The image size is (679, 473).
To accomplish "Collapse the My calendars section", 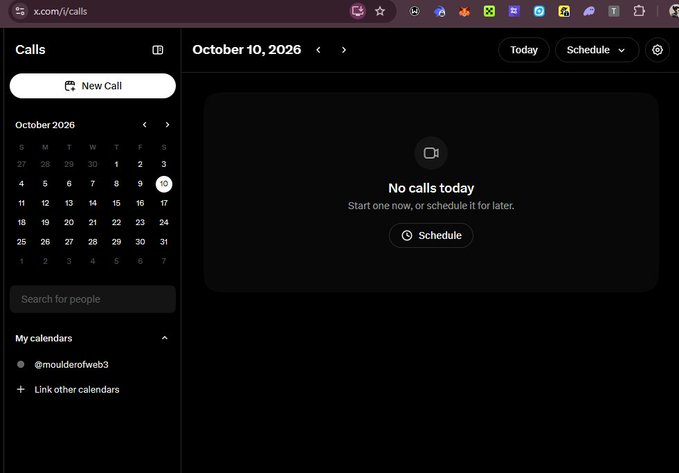I will [x=165, y=338].
